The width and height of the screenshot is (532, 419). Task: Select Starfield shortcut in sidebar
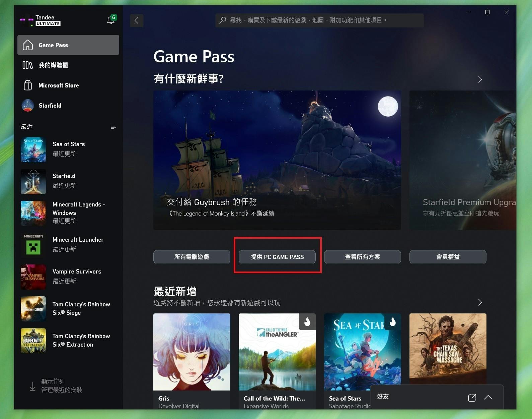68,105
